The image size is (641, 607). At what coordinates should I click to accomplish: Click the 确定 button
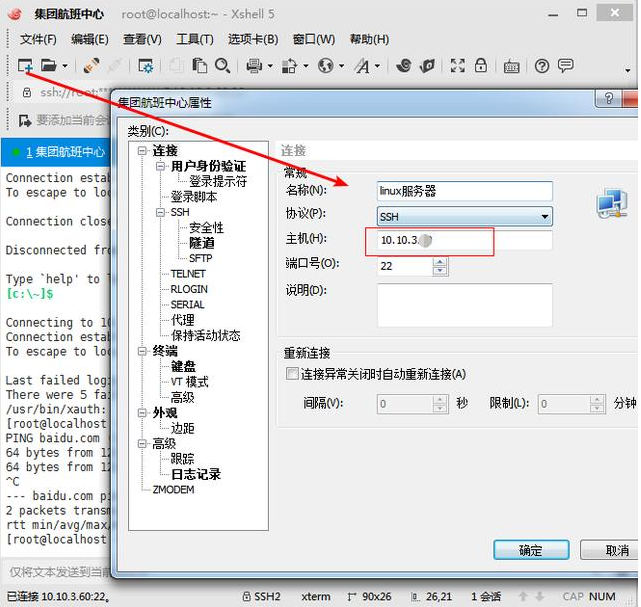[531, 550]
